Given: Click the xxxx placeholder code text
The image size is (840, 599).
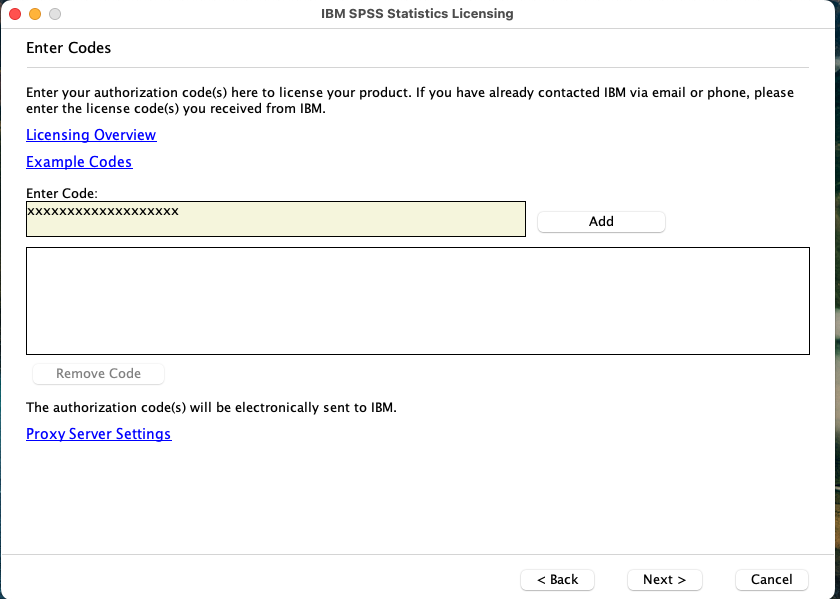Looking at the screenshot, I should click(102, 211).
